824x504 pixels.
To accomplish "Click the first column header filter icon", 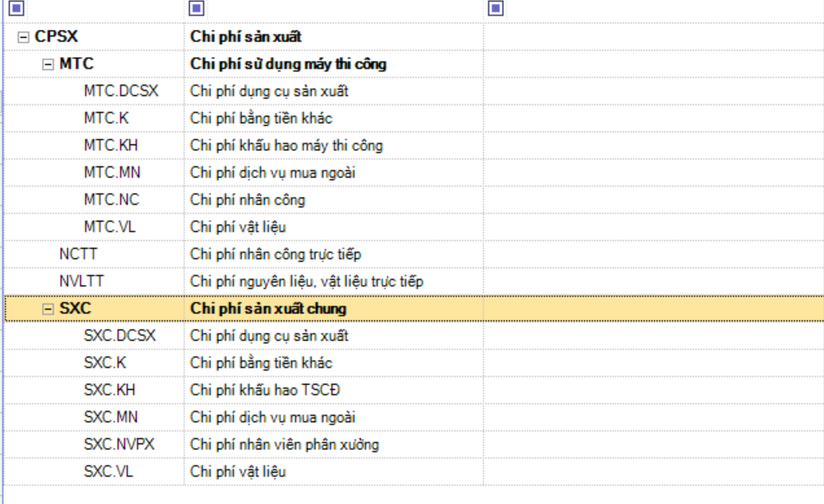I will [16, 8].
